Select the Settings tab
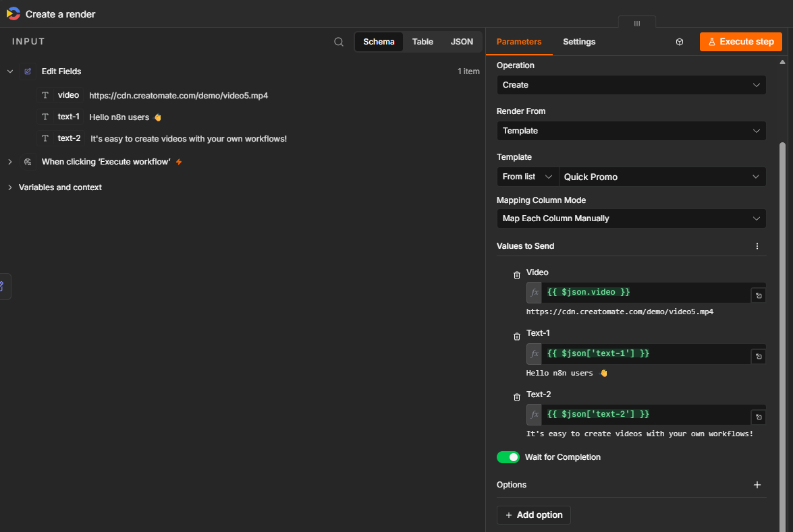The width and height of the screenshot is (793, 532). tap(578, 42)
